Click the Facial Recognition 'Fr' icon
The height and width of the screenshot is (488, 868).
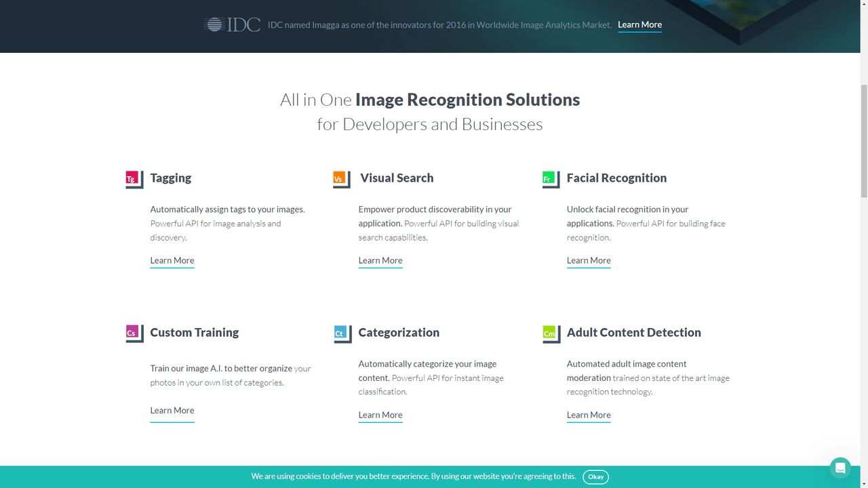point(551,179)
